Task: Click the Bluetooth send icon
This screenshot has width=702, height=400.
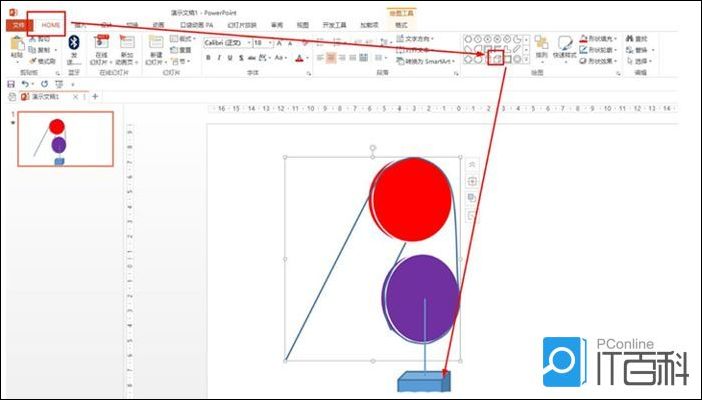Action: click(x=74, y=43)
